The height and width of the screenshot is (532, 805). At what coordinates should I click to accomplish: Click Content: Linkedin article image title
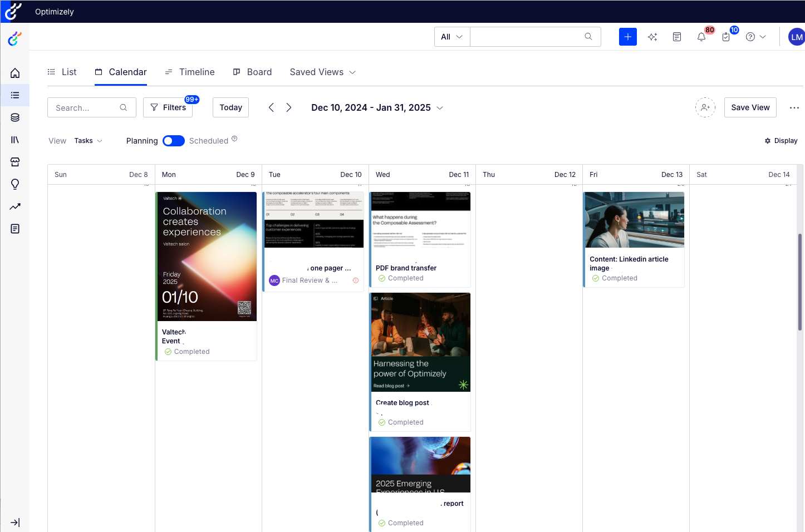point(629,264)
